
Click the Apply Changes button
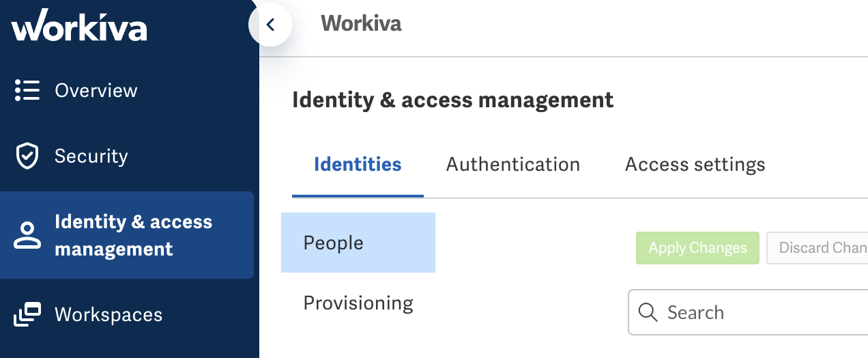697,247
